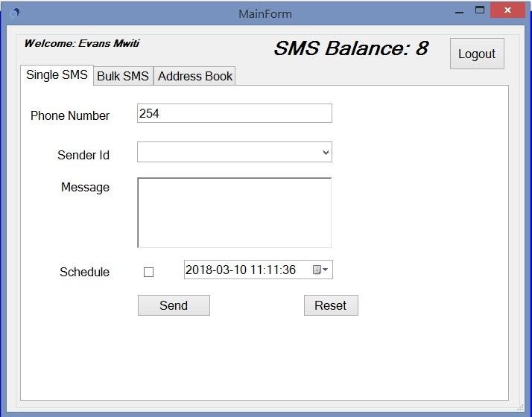Viewport: 532px width, 417px height.
Task: Open the Bulk SMS tab
Action: click(x=123, y=76)
